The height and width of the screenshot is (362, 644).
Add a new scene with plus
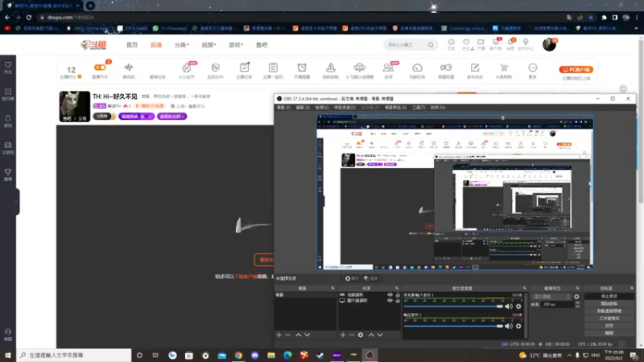(279, 335)
